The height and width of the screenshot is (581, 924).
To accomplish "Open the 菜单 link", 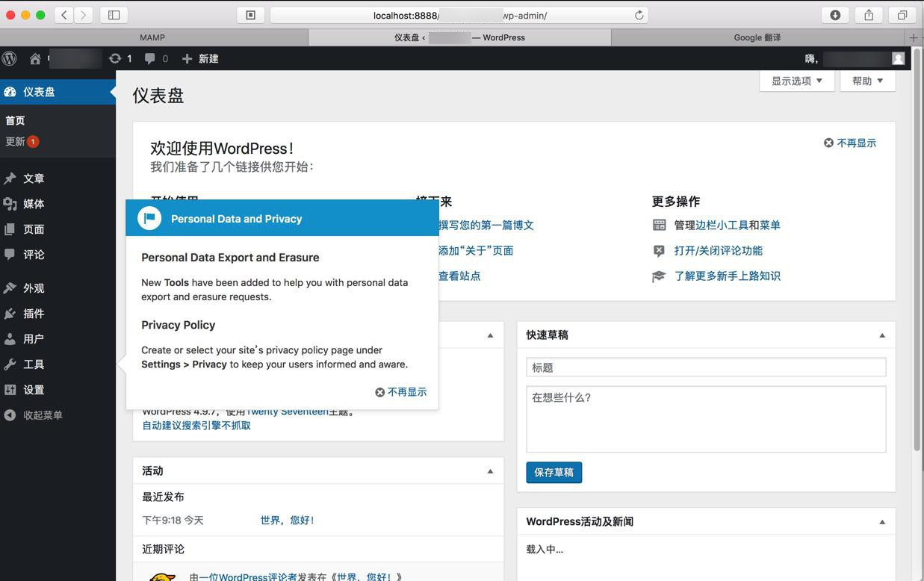I will pyautogui.click(x=770, y=225).
